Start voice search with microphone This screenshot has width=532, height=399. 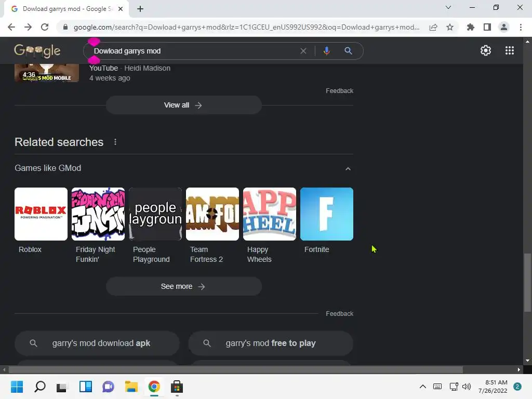[326, 51]
